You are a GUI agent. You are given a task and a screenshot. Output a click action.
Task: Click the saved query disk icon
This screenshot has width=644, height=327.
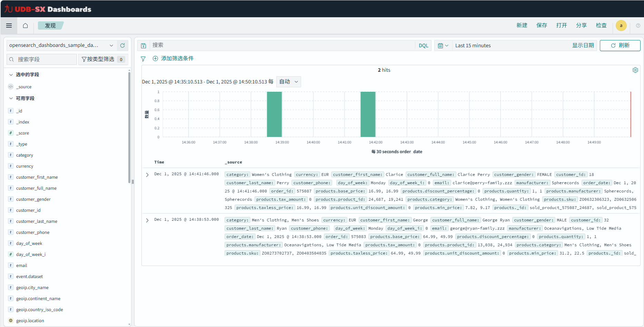tap(143, 46)
